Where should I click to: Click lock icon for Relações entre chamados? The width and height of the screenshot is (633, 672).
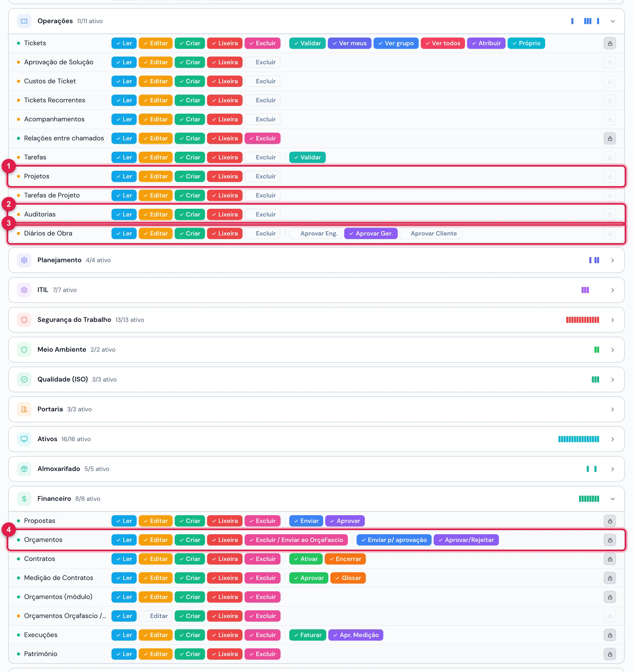point(610,138)
